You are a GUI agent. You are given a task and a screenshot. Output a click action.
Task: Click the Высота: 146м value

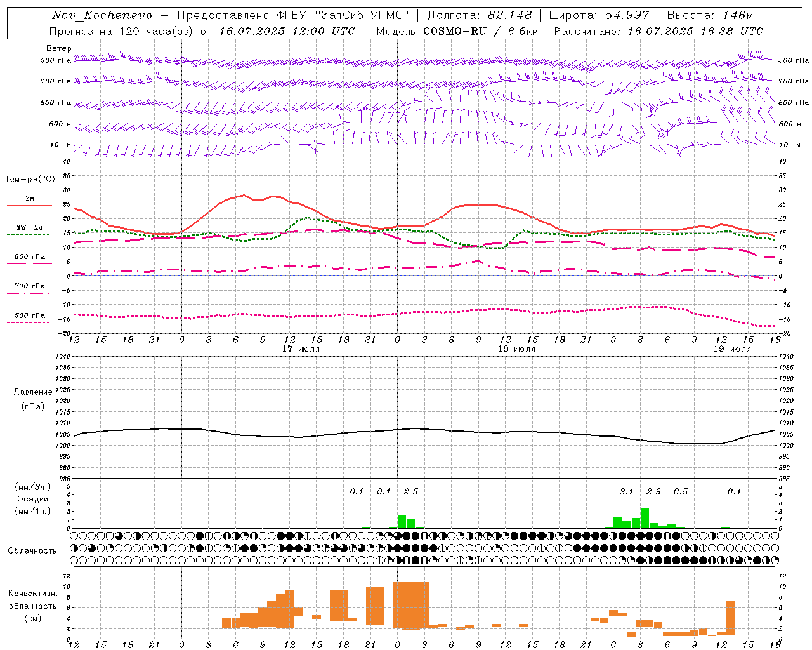[x=710, y=15]
